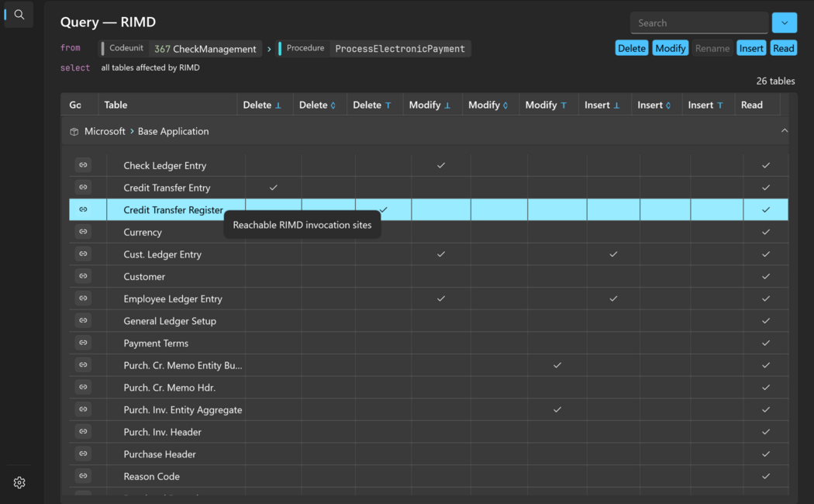The width and height of the screenshot is (814, 504).
Task: Click the Base Application breadcrumb link
Action: [x=174, y=131]
